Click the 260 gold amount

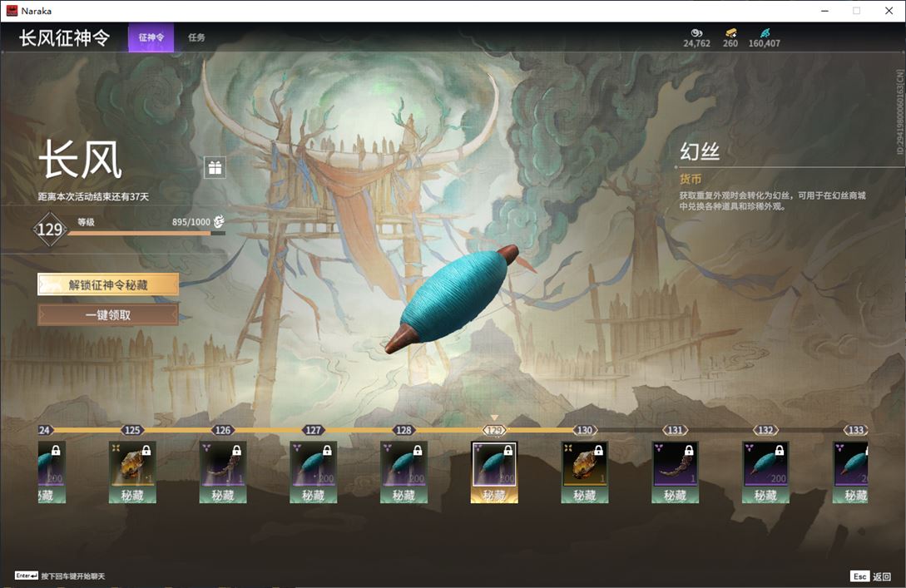click(x=730, y=43)
